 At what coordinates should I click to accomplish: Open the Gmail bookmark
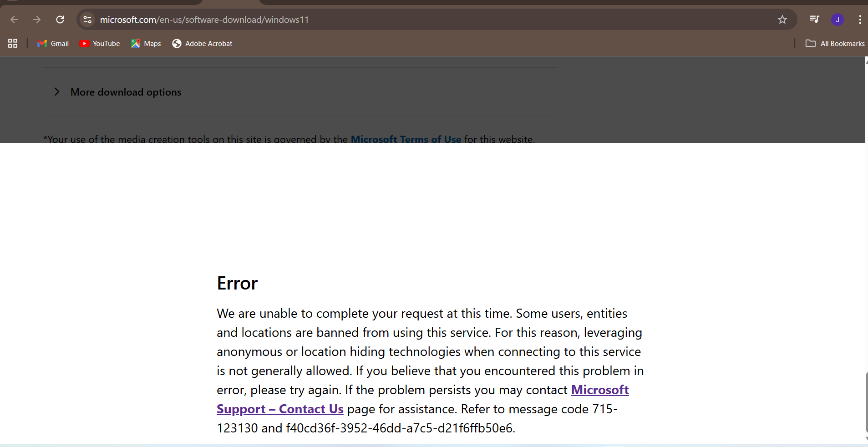click(53, 43)
